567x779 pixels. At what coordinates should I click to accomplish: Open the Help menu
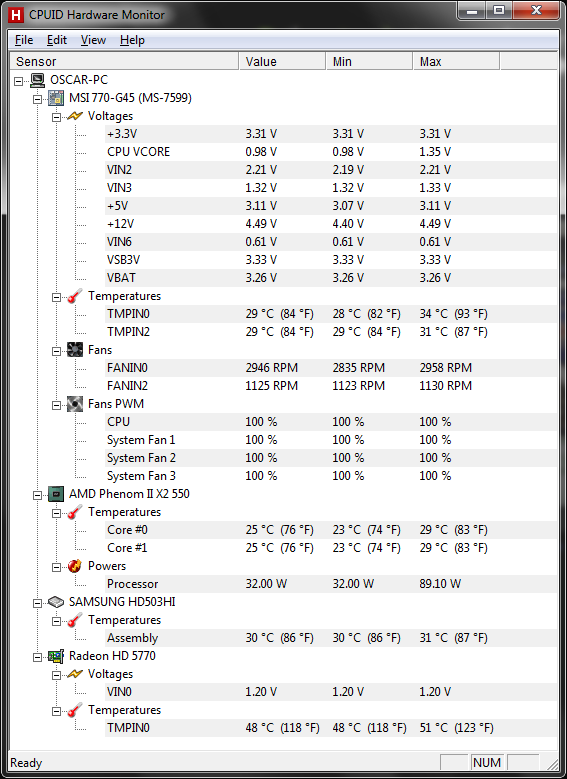[x=132, y=40]
